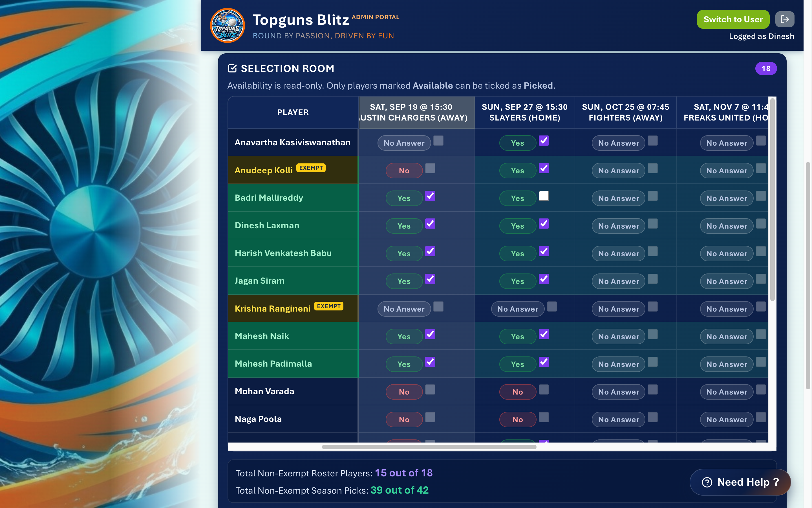This screenshot has height=508, width=812.
Task: Select player name Mohan Varada
Action: (264, 391)
